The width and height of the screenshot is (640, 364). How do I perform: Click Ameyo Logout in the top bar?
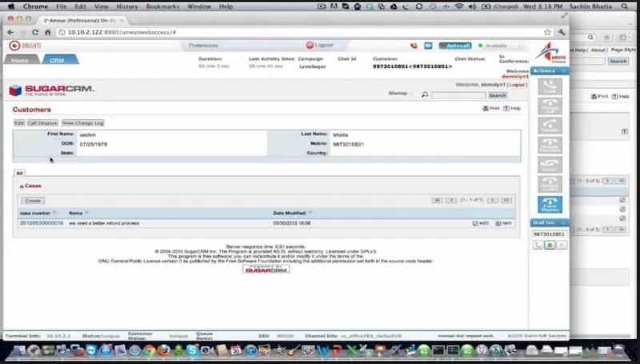321,46
